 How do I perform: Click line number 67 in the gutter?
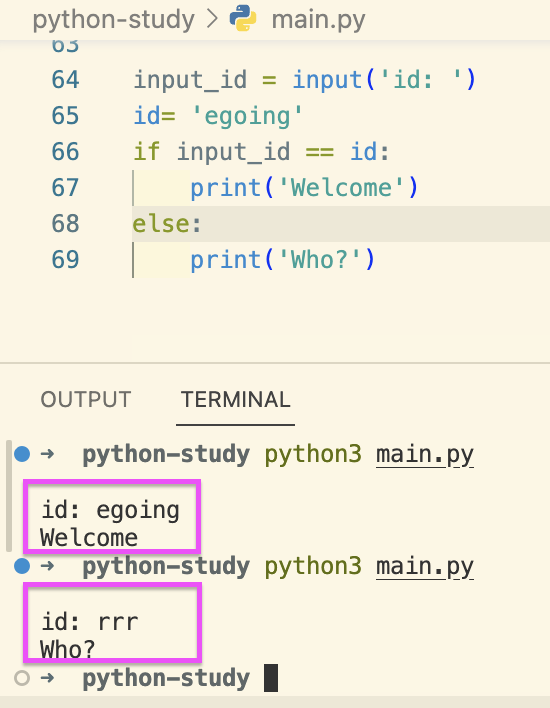(x=65, y=188)
